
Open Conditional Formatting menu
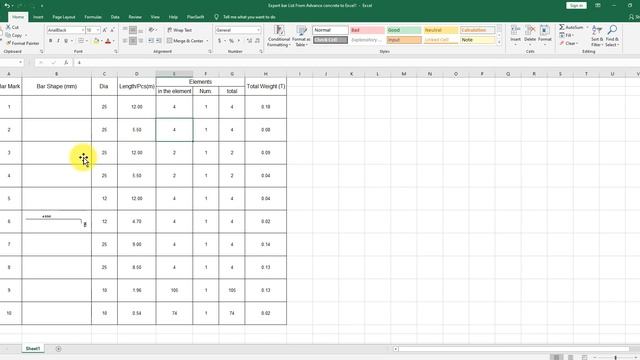click(279, 36)
